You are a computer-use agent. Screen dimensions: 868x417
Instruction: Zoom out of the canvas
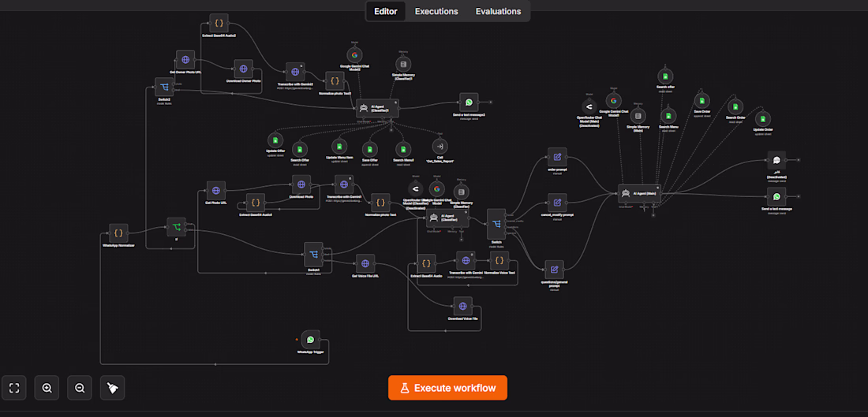pos(80,388)
